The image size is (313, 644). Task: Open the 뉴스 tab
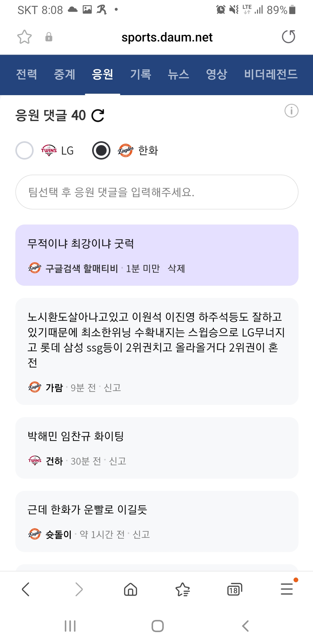point(178,74)
